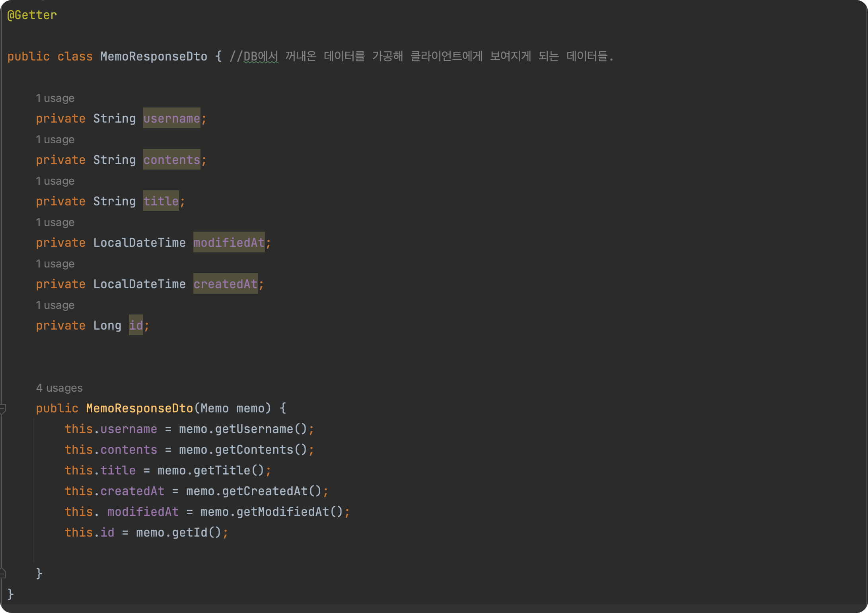Viewport: 868px width, 613px height.
Task: Click the @Getter annotation
Action: click(32, 15)
